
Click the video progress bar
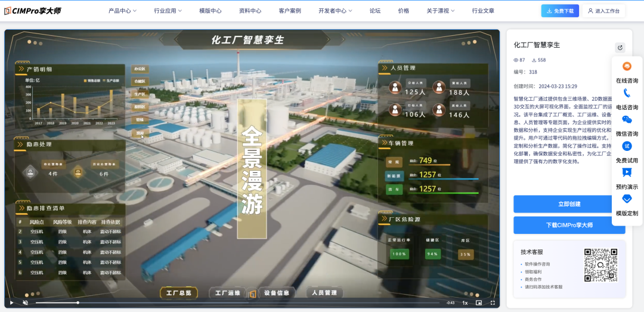[x=237, y=303]
